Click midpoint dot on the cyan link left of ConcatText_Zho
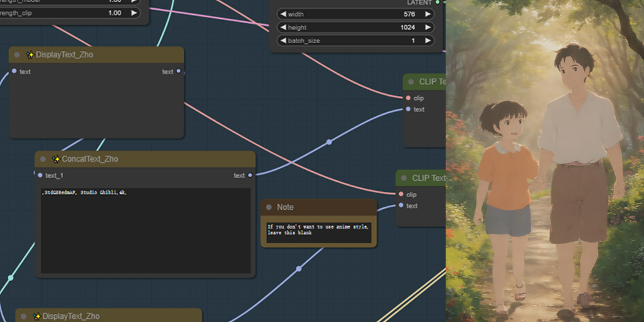644x322 pixels. point(10,278)
